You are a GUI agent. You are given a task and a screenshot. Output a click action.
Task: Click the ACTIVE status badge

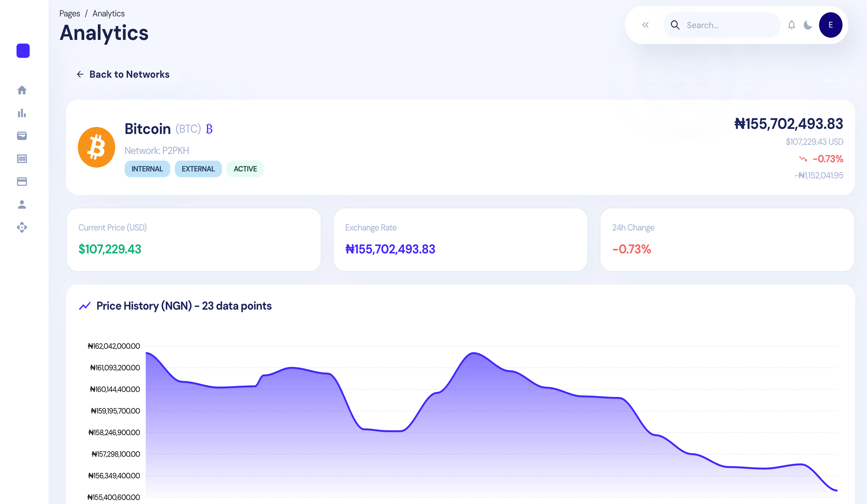pos(245,169)
